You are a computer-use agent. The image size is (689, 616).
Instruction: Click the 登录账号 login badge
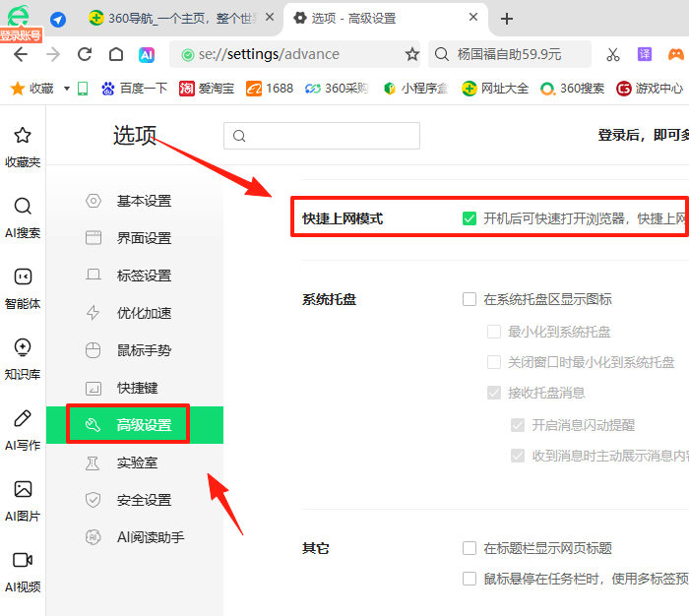pos(21,35)
